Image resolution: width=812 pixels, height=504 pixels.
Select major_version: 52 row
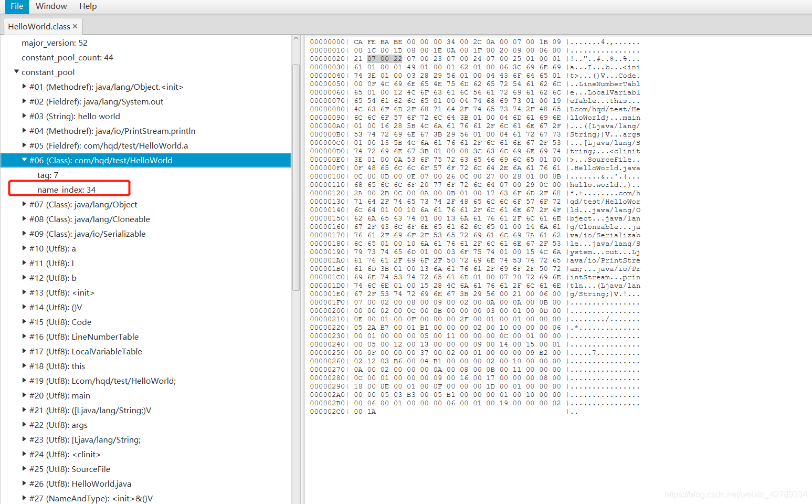tap(55, 43)
